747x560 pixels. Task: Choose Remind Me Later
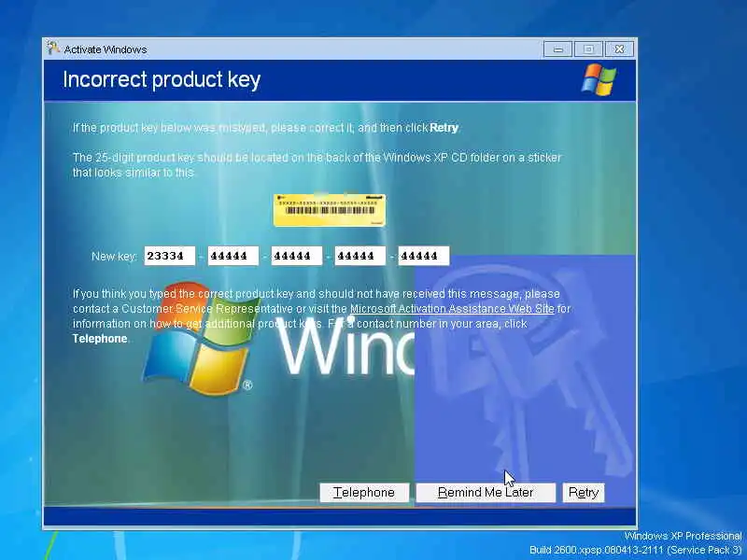pos(486,493)
